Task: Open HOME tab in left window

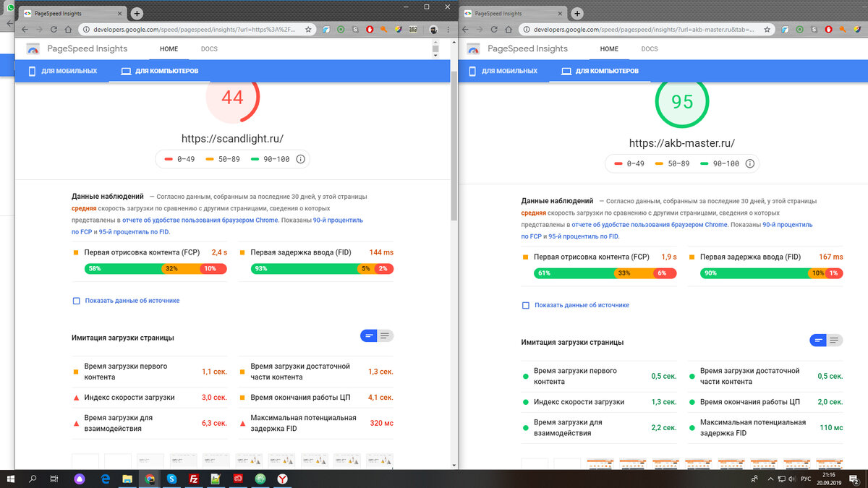Action: click(x=169, y=49)
